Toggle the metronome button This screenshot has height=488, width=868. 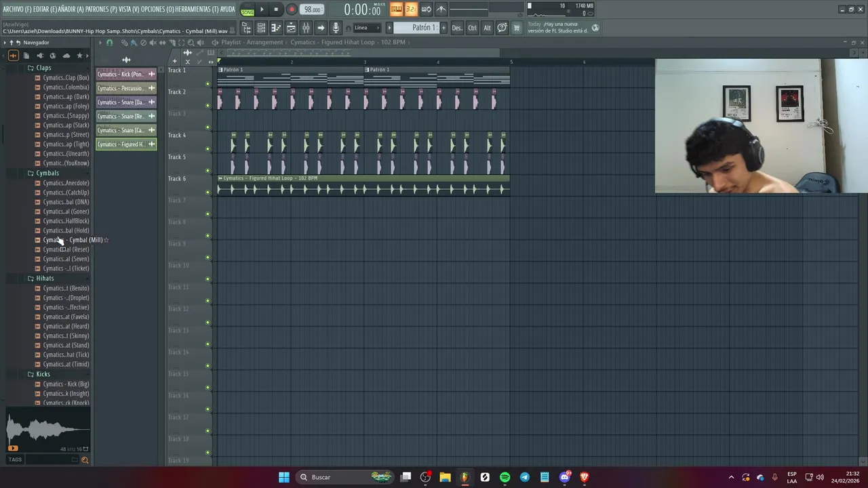[441, 9]
